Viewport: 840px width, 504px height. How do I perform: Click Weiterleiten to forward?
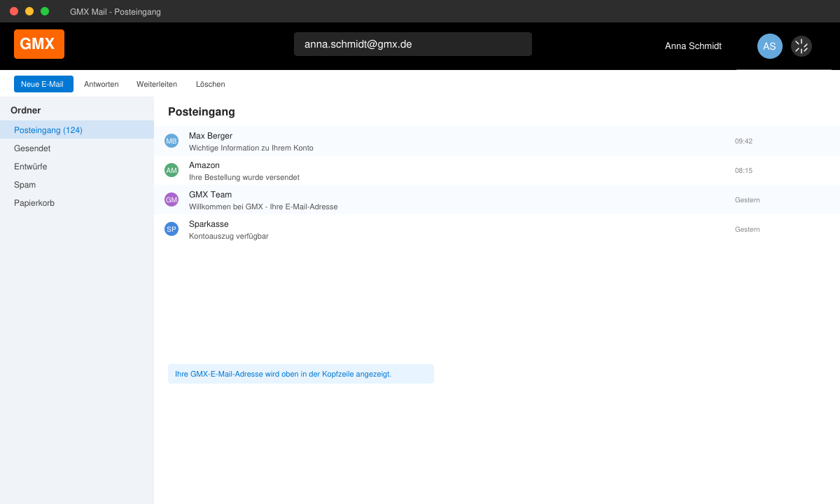click(x=157, y=84)
